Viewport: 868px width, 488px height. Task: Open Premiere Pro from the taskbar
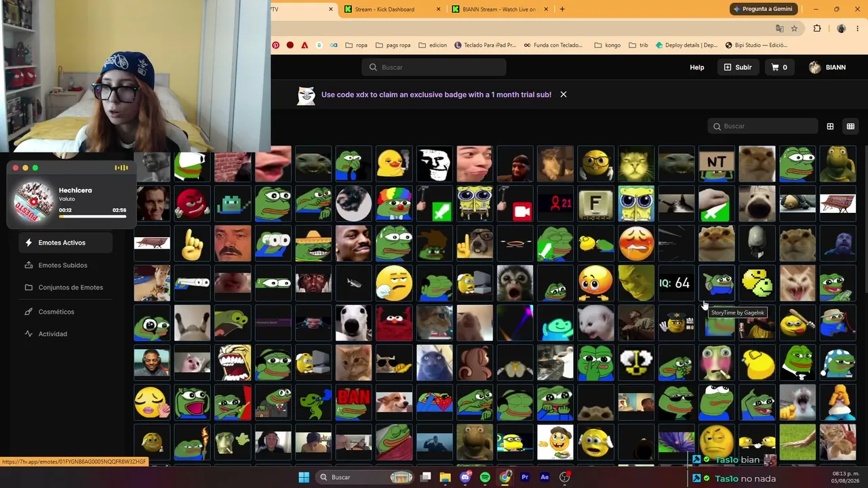coord(525,477)
